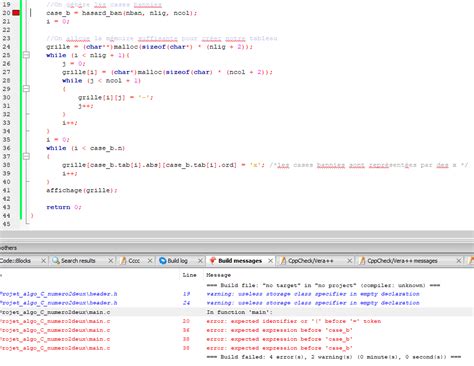Click the Build messages red flag icon
The image size is (474, 366).
click(x=212, y=261)
